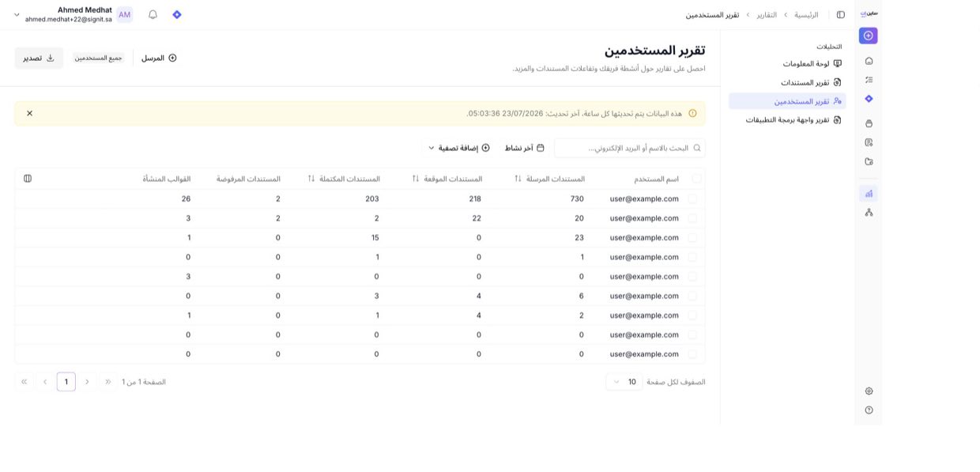Open the checklist tasks icon in icon rail
The image size is (980, 472).
point(869,80)
